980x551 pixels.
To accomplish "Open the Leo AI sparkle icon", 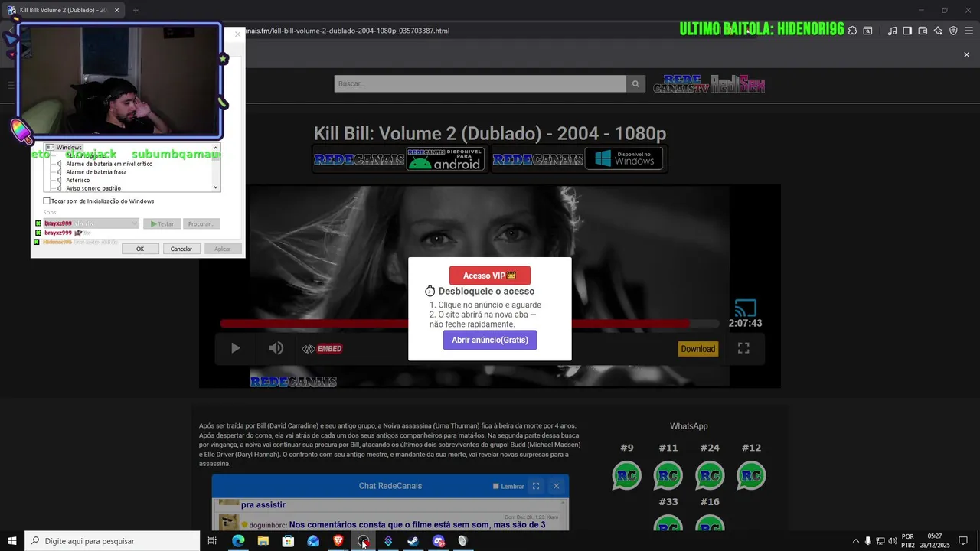I will coord(938,31).
